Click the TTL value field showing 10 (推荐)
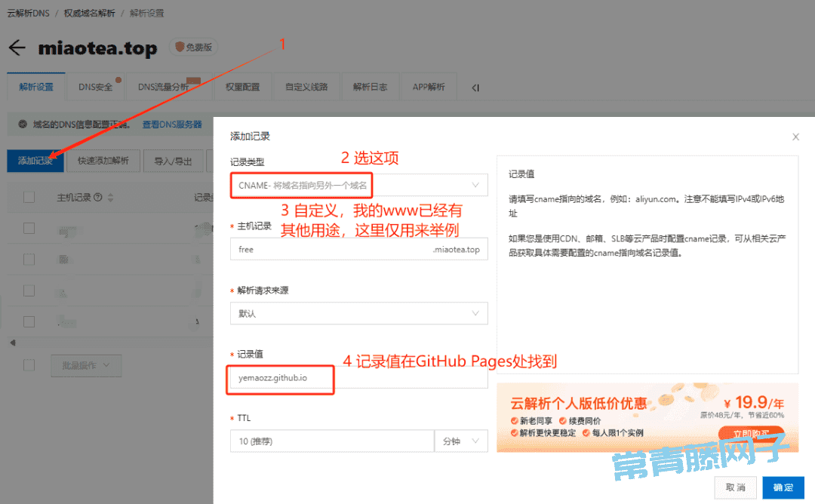The width and height of the screenshot is (815, 504). 332,441
